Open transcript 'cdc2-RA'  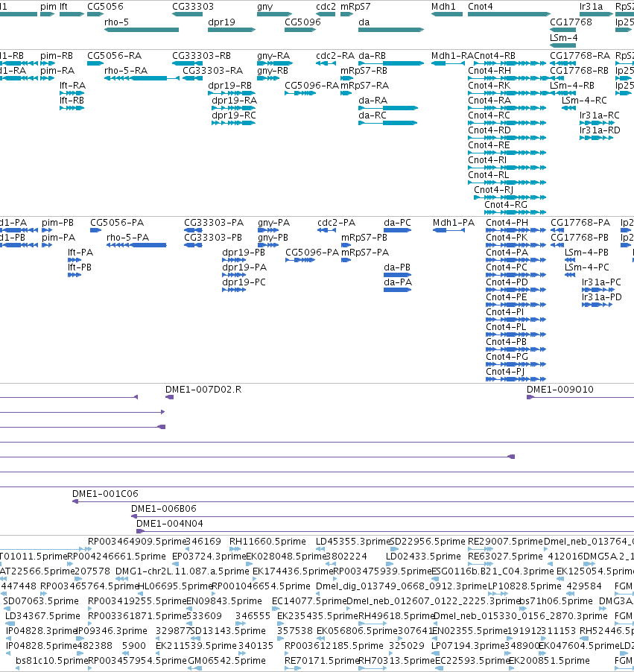(335, 56)
